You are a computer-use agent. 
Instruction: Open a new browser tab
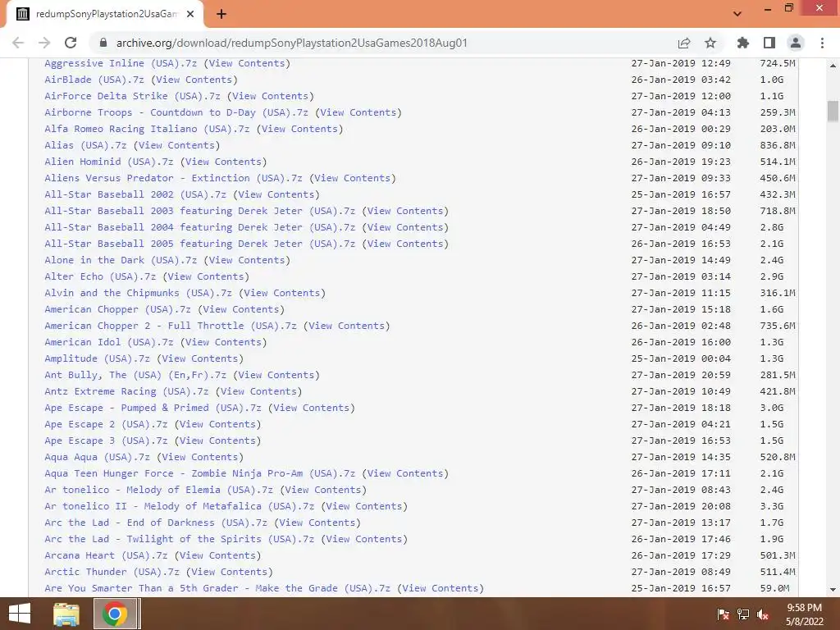(x=221, y=14)
